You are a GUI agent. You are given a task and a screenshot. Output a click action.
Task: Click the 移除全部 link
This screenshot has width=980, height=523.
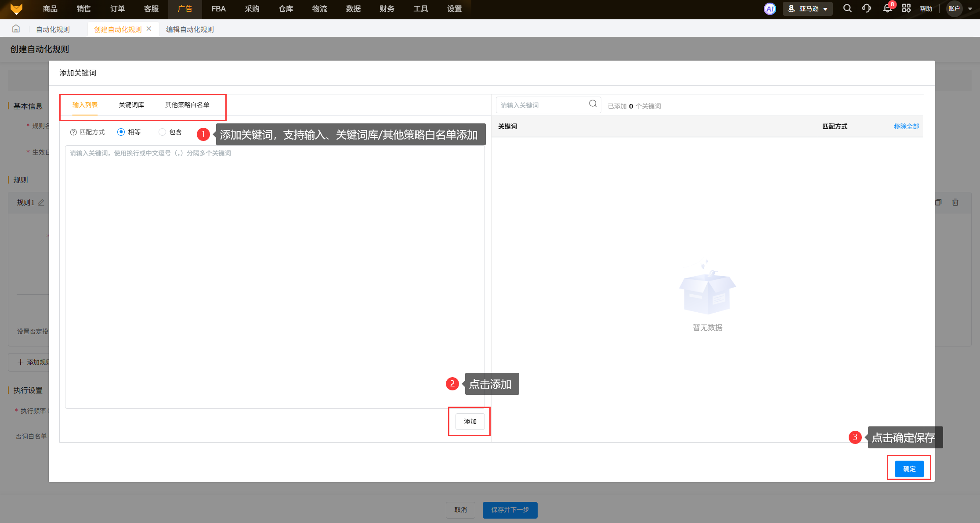(x=906, y=126)
